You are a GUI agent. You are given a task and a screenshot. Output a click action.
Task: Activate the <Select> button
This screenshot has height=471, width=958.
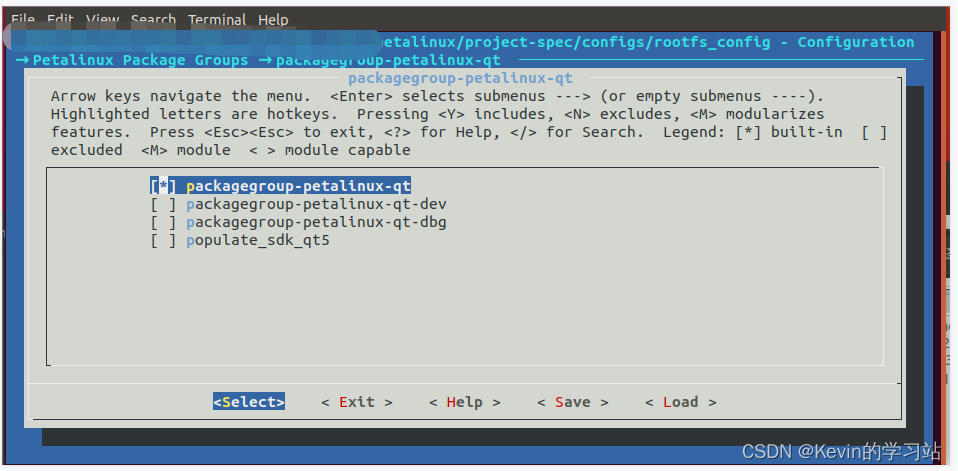[x=249, y=402]
